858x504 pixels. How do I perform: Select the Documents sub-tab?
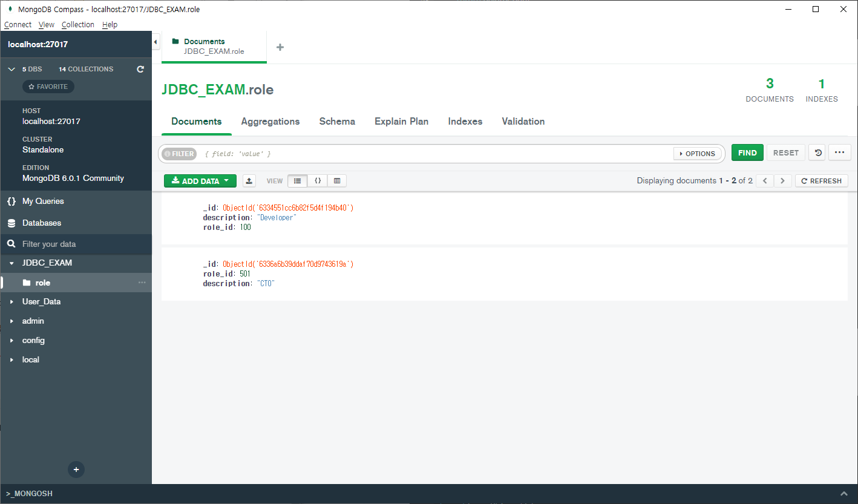click(x=197, y=122)
